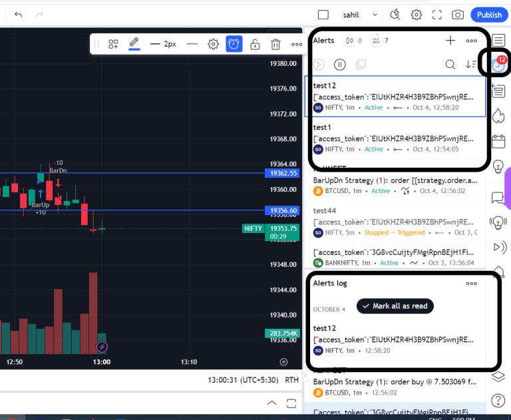Delete the drawing with the trash icon
The width and height of the screenshot is (511, 420).
tap(275, 45)
